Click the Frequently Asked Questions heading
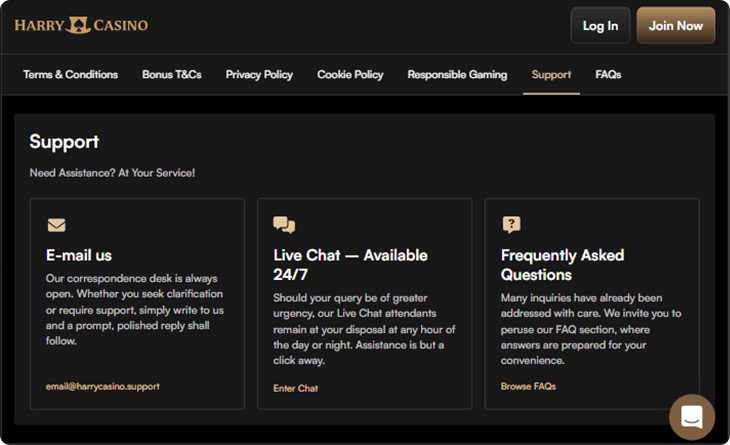 pyautogui.click(x=562, y=265)
